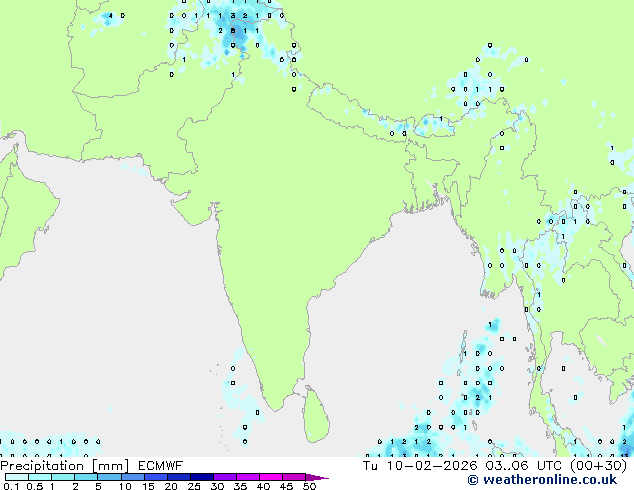This screenshot has height=490, width=634.
Task: Click the legend value '45'
Action: pos(286,486)
